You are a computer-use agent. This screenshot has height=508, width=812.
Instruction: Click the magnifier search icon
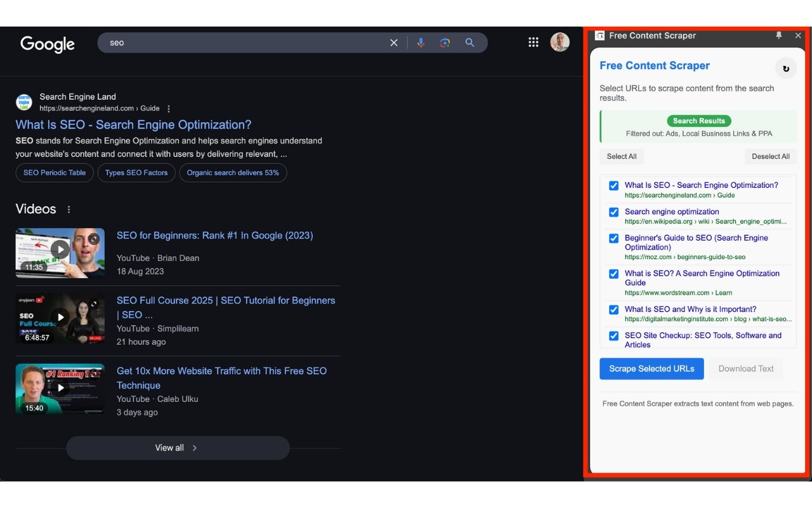tap(470, 43)
